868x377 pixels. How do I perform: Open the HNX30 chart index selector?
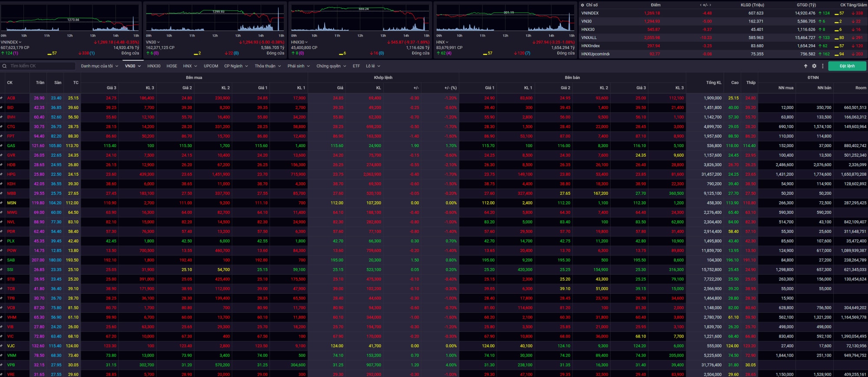[x=299, y=42]
